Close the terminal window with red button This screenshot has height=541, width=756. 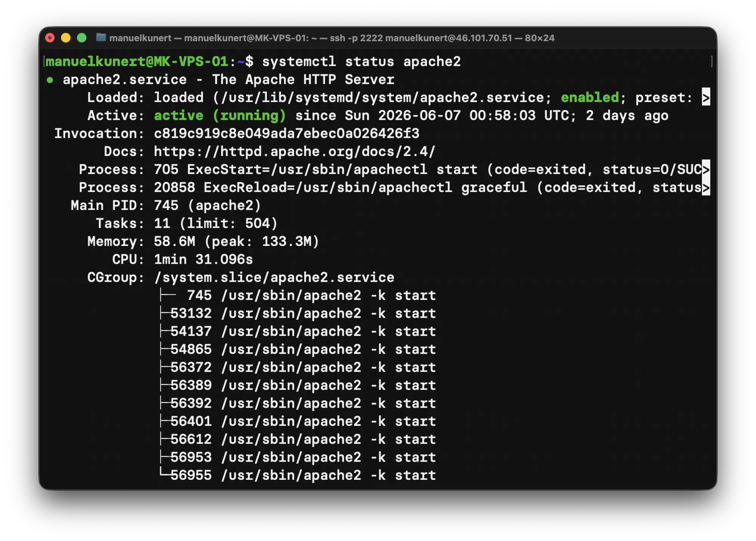50,38
